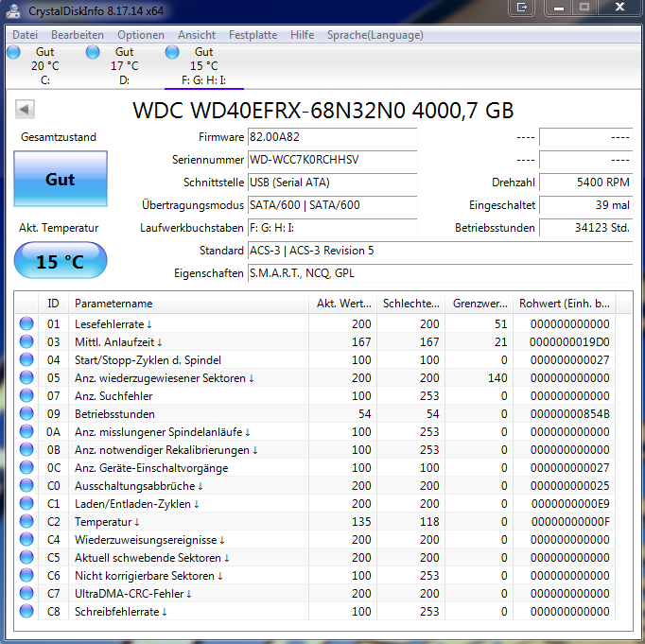Click the Betriebsstunden field 34123 Std.
Viewport: 645px width, 644px height.
point(585,227)
